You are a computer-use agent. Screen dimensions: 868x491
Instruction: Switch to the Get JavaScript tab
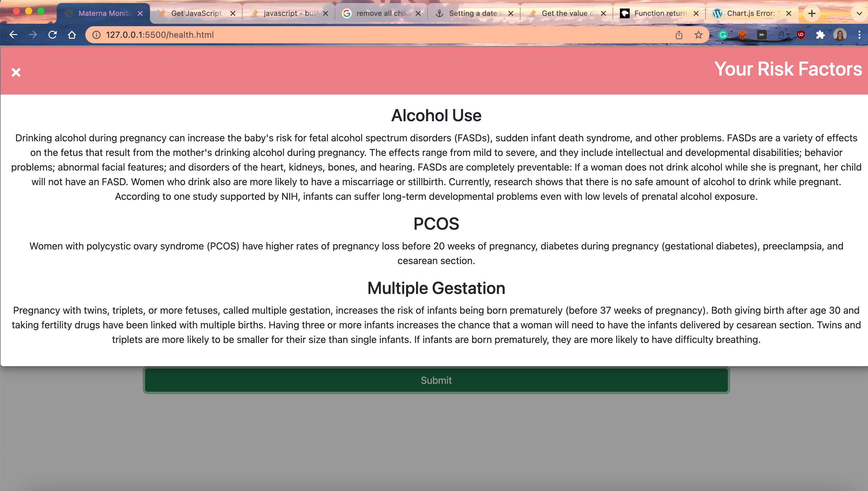196,13
